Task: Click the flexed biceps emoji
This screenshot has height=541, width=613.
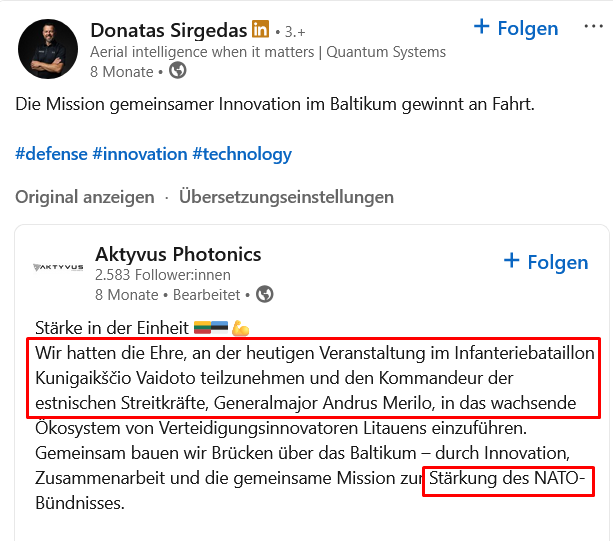Action: [x=240, y=328]
